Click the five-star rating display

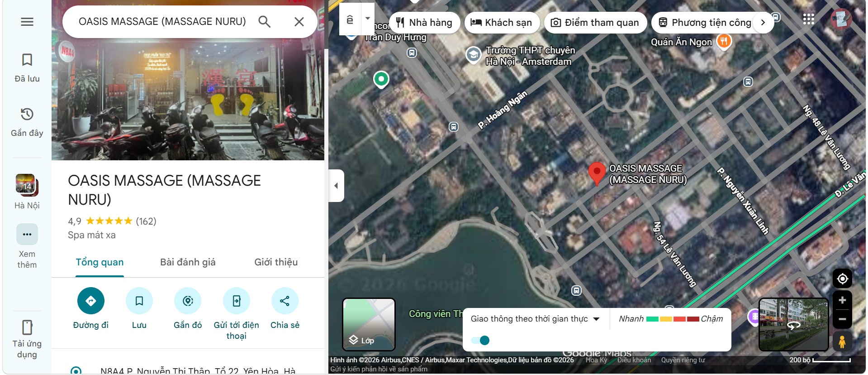pyautogui.click(x=109, y=221)
